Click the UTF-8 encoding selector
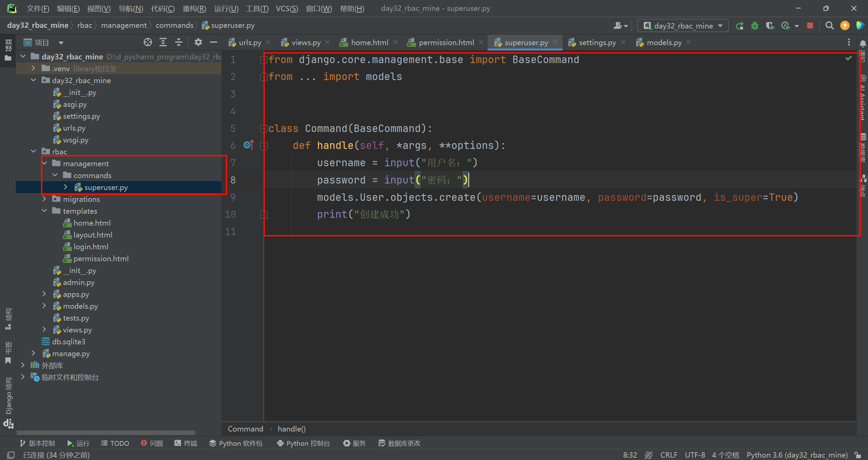The image size is (868, 460). 695,455
